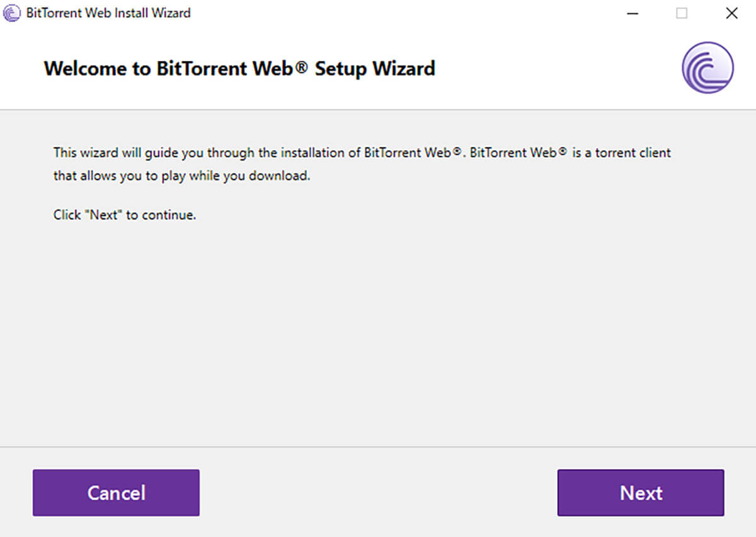The image size is (756, 537).
Task: Click the phrase "is a torrent client"
Action: [x=622, y=153]
